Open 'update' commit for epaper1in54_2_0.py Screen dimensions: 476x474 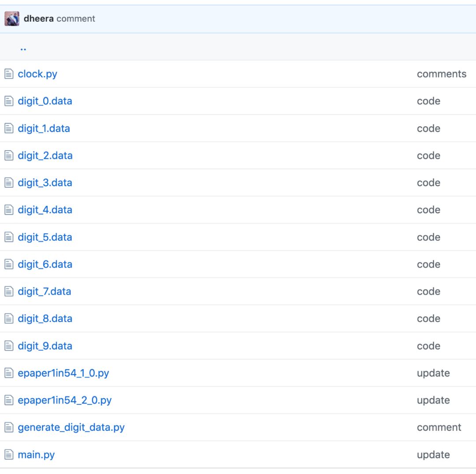coord(433,400)
